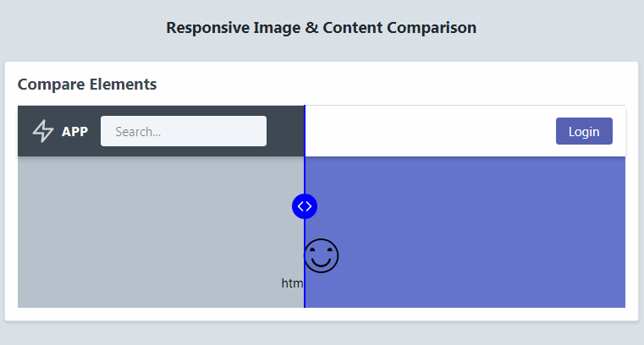Click the 'Search...' placeholder text
This screenshot has width=644, height=345.
point(138,132)
